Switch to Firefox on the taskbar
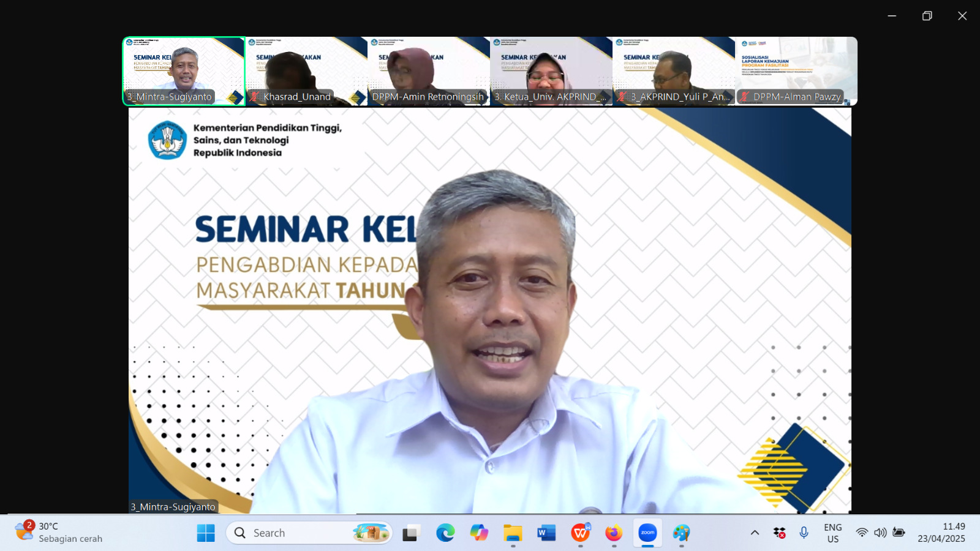The height and width of the screenshot is (551, 980). click(614, 533)
